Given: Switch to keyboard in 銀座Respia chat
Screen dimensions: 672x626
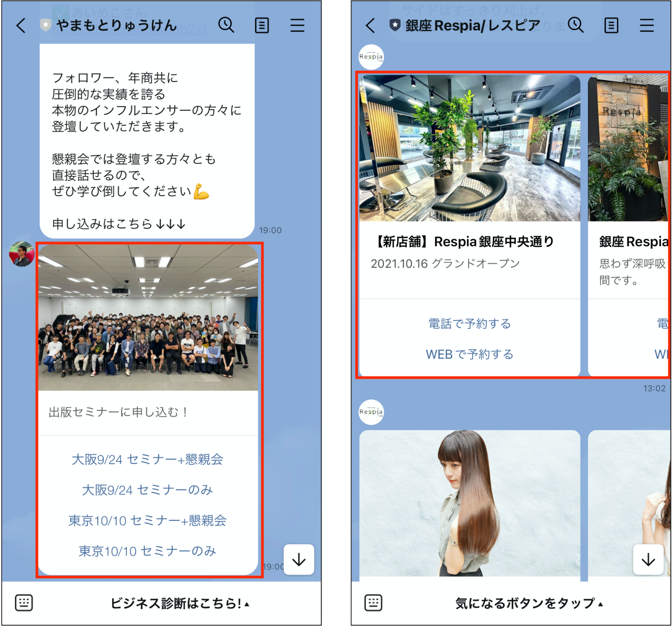Looking at the screenshot, I should pyautogui.click(x=373, y=603).
